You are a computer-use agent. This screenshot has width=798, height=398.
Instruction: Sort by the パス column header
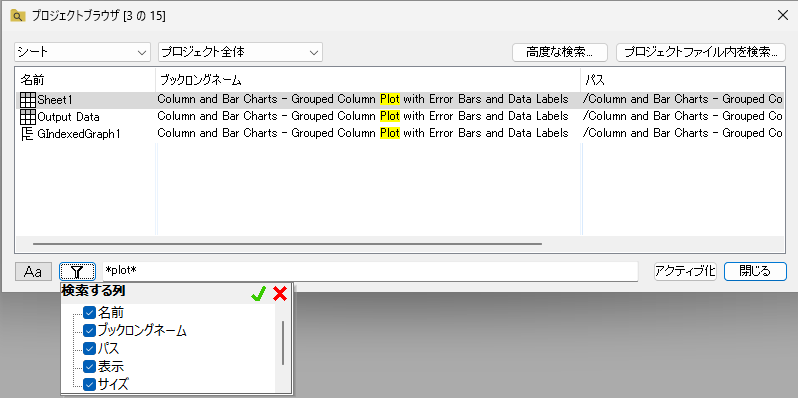682,80
